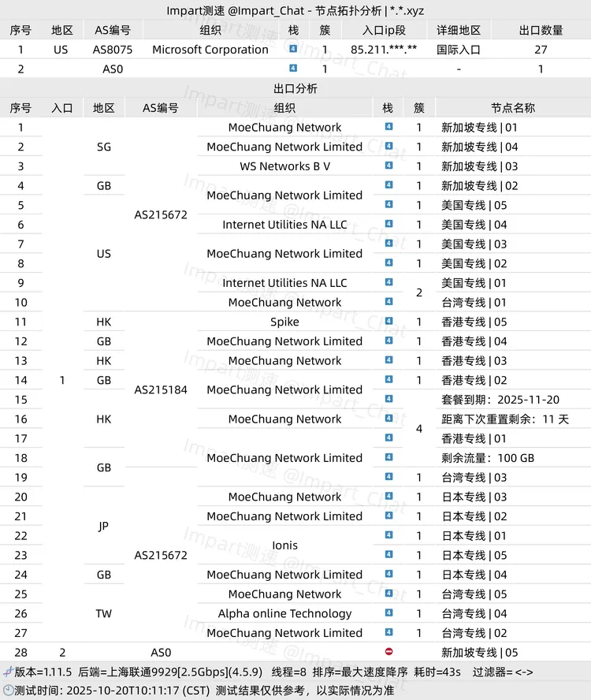
Task: Select the AS8075 cell
Action: [x=112, y=49]
